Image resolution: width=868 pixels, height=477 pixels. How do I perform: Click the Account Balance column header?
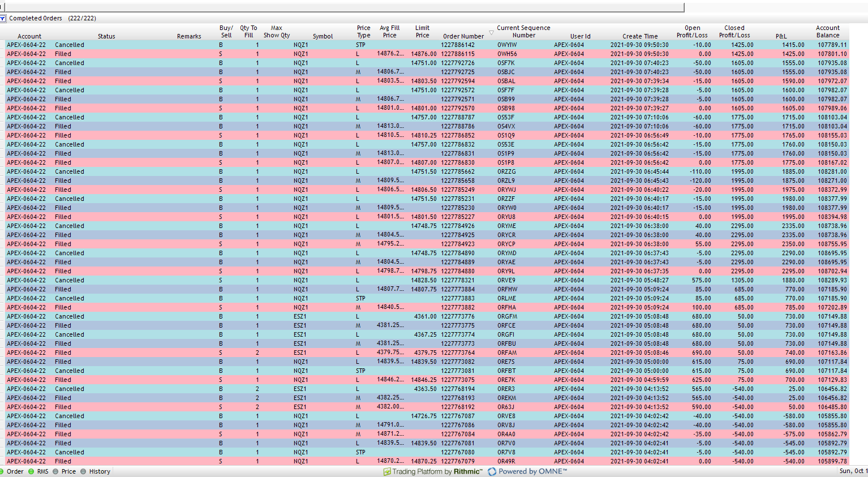[x=828, y=32]
